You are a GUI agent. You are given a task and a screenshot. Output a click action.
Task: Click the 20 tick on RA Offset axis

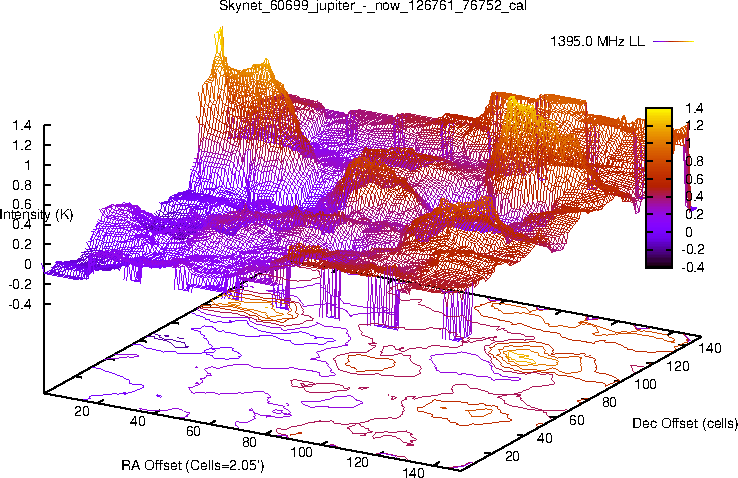tap(82, 411)
